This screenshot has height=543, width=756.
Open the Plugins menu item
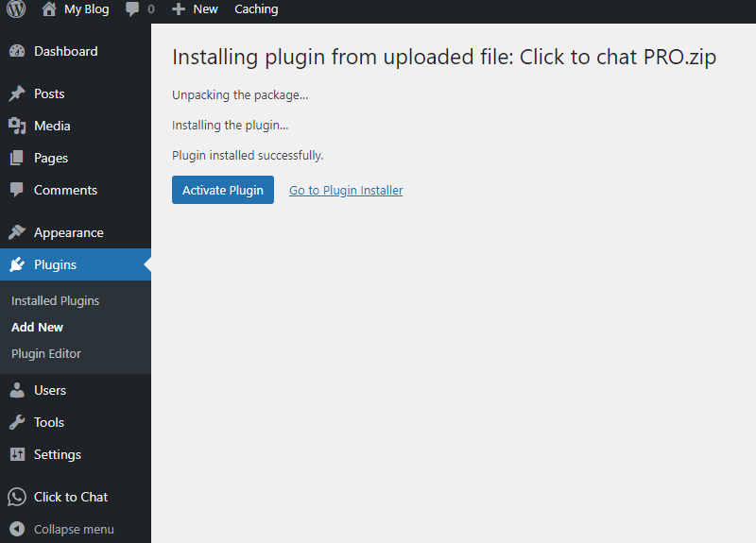76,264
